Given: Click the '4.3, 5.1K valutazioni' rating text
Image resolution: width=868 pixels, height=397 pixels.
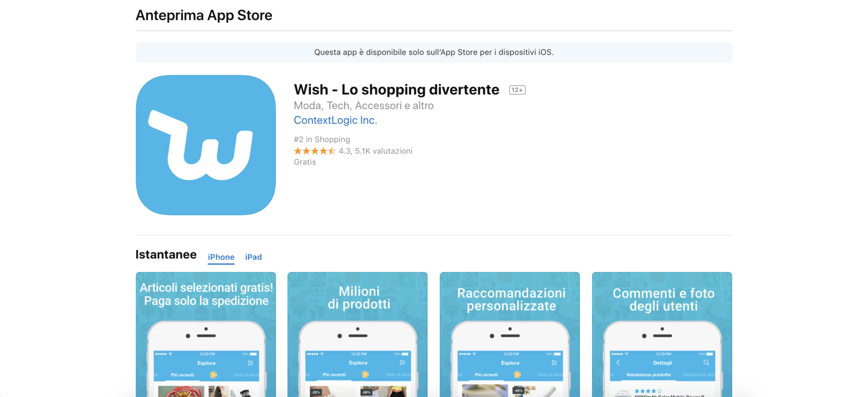Looking at the screenshot, I should [376, 151].
